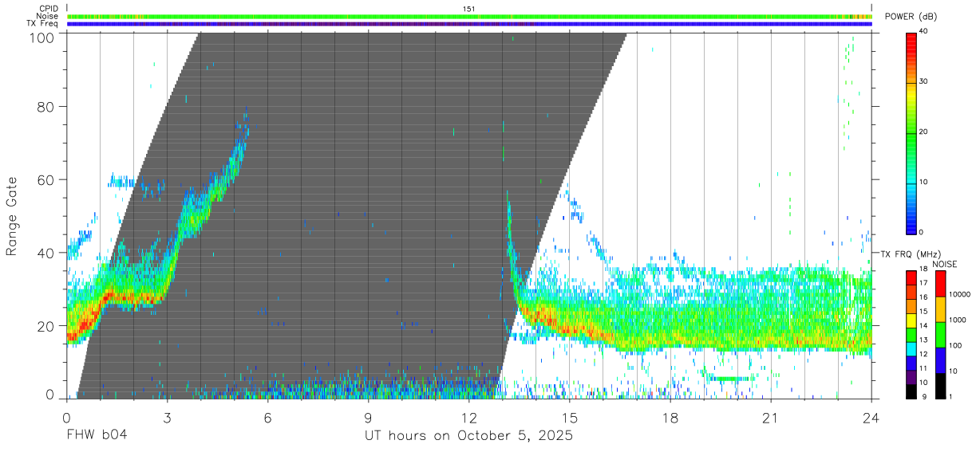Click the red swatch in NOISE colorbar

940,284
